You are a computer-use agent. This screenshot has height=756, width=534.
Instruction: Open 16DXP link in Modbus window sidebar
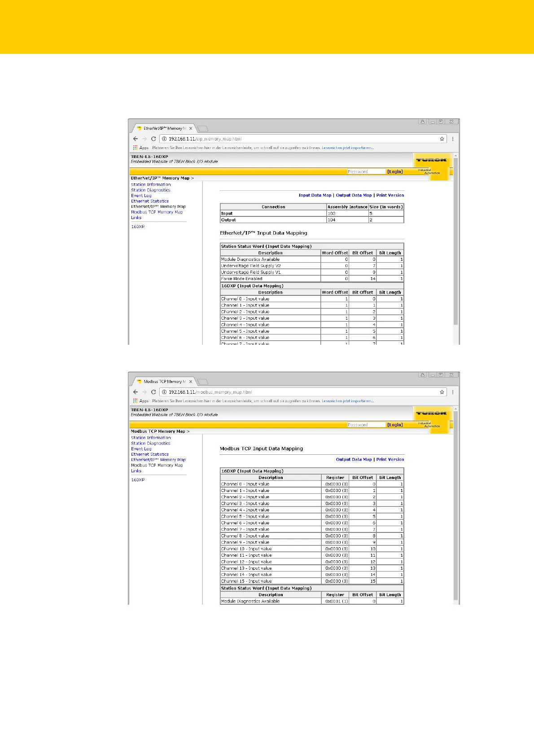tap(138, 480)
